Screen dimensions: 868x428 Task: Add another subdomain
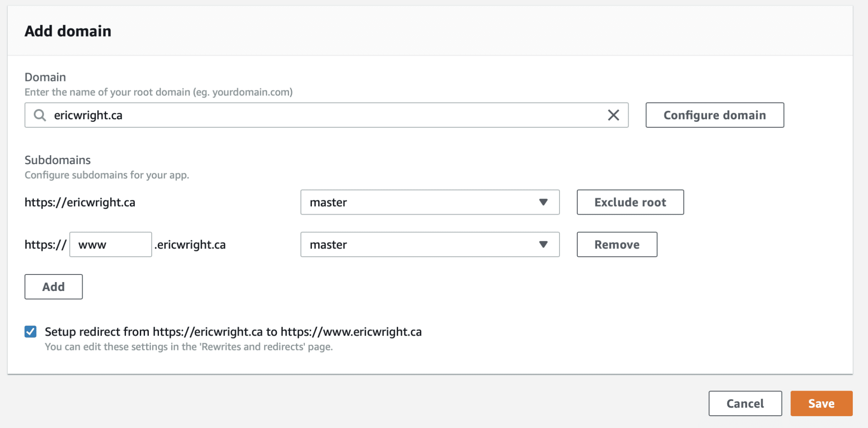53,287
